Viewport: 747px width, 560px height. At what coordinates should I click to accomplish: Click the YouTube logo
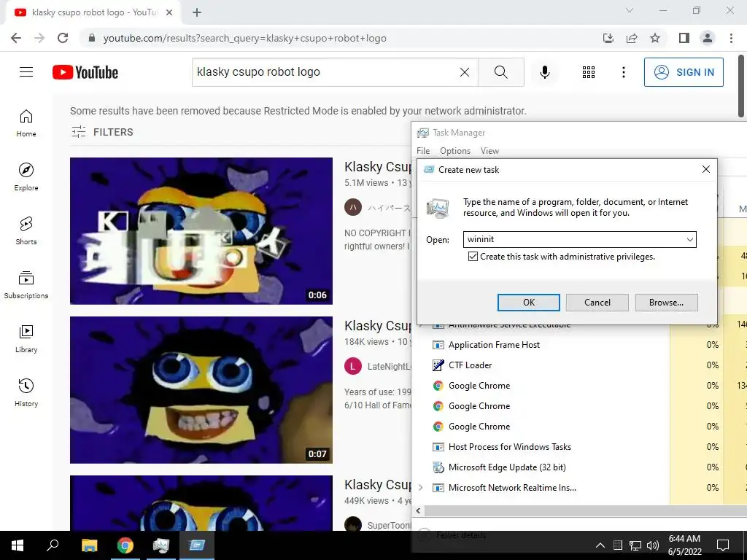[85, 72]
